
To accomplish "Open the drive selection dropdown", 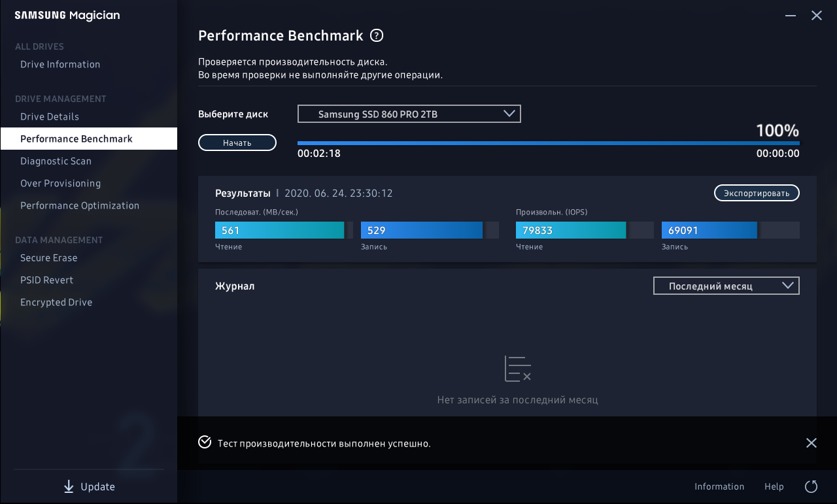I will pos(409,114).
